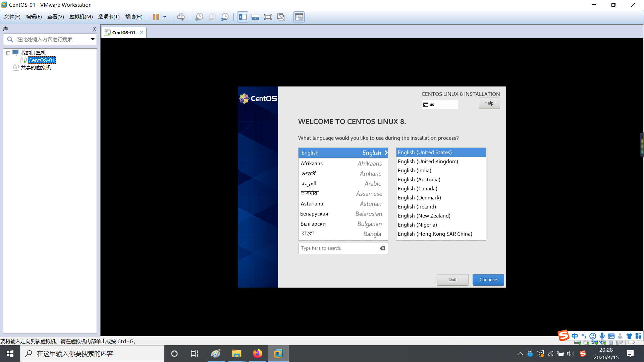
Task: Open the Windows Start menu
Action: click(10, 354)
